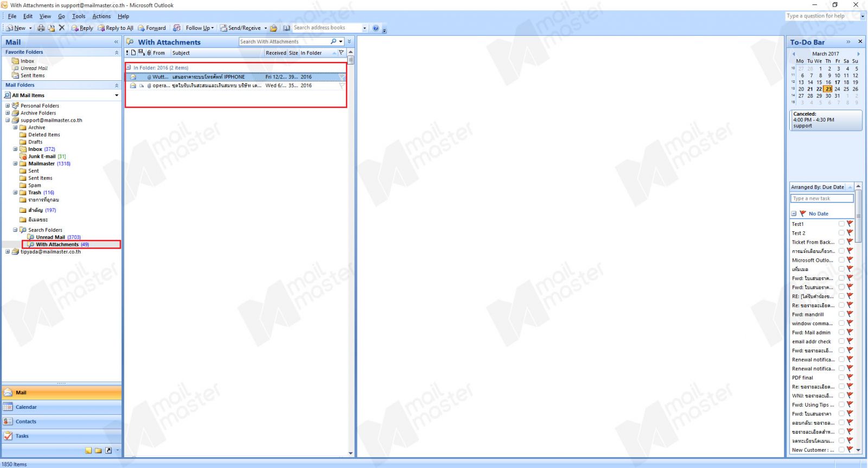This screenshot has height=468, width=868.
Task: Click the Calendar navigation icon
Action: pos(8,407)
